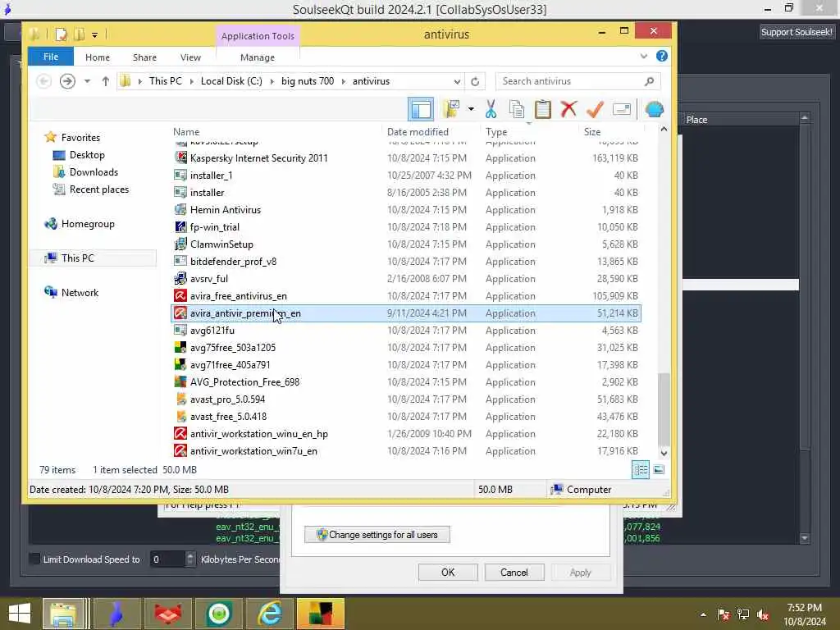840x630 pixels.
Task: Open the folder options dropdown arrow
Action: (471, 109)
